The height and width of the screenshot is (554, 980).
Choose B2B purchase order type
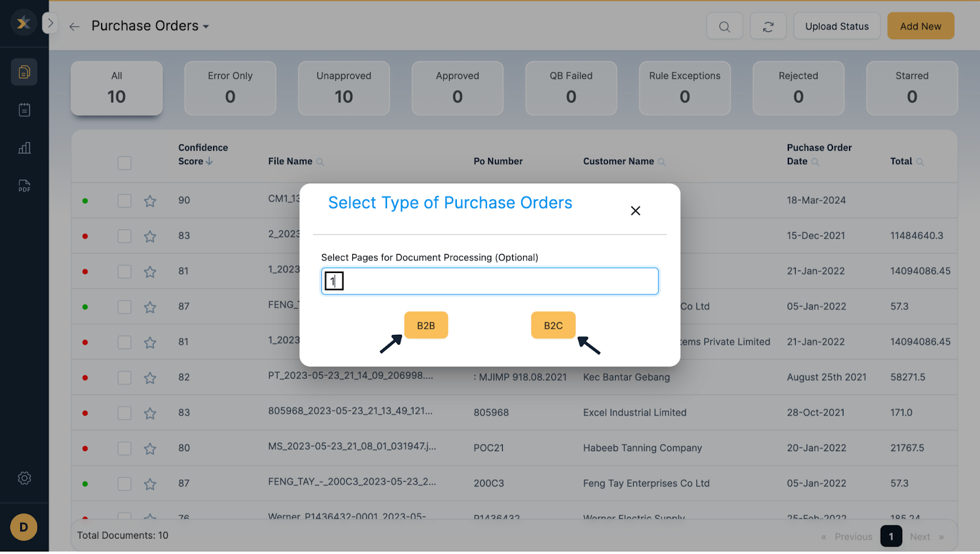(x=426, y=325)
